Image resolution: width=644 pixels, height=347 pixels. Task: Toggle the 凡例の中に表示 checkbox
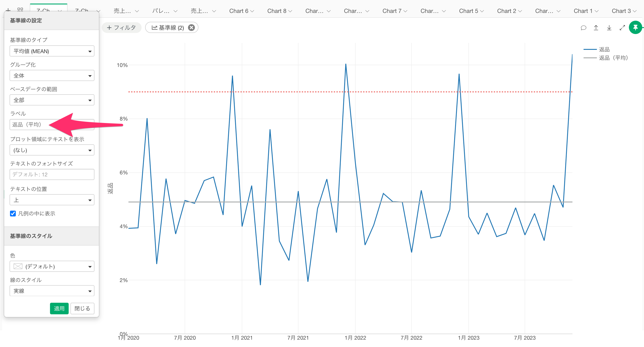pyautogui.click(x=13, y=213)
